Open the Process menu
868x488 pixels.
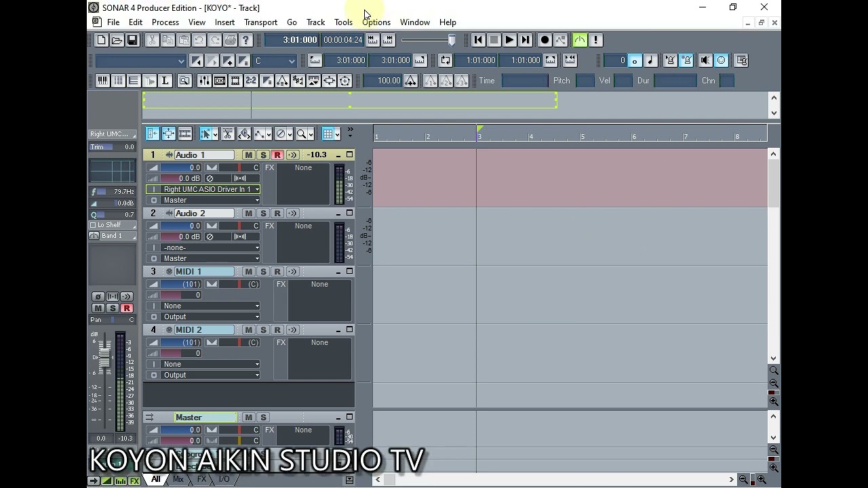pos(165,22)
